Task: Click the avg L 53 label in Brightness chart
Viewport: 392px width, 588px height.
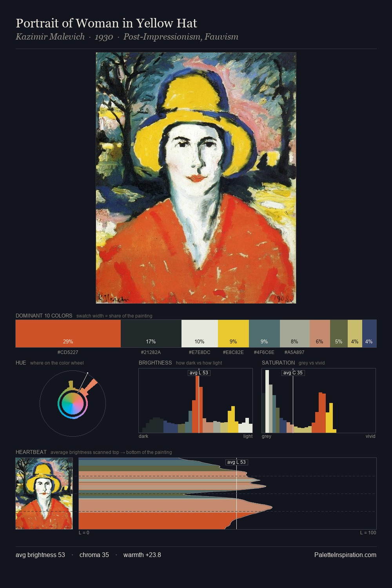Action: pyautogui.click(x=199, y=373)
